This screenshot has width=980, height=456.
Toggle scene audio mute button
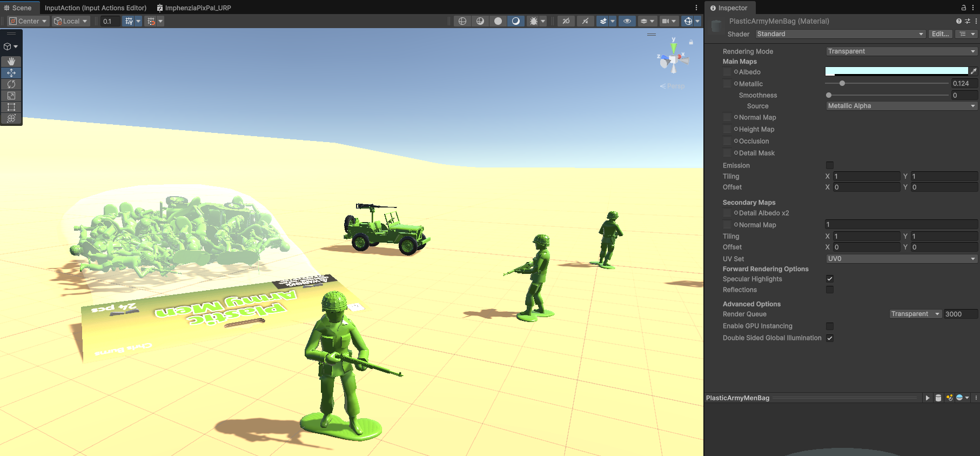coord(585,21)
